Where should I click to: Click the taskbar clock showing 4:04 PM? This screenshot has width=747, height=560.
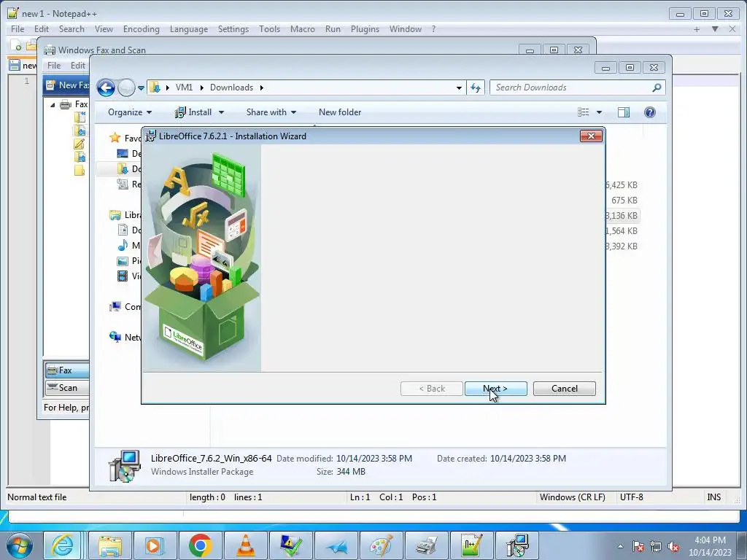tap(710, 546)
